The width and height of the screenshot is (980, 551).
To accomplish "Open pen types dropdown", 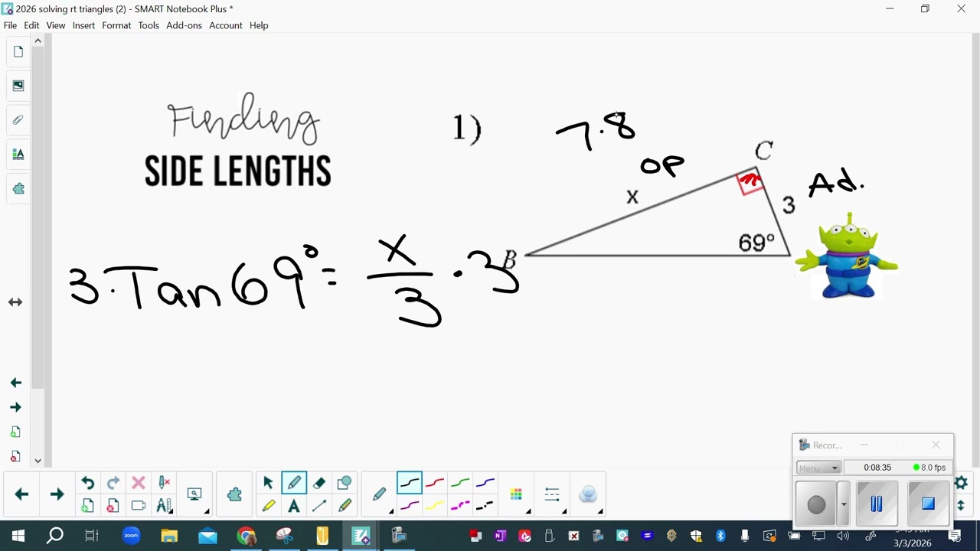I will (x=380, y=495).
